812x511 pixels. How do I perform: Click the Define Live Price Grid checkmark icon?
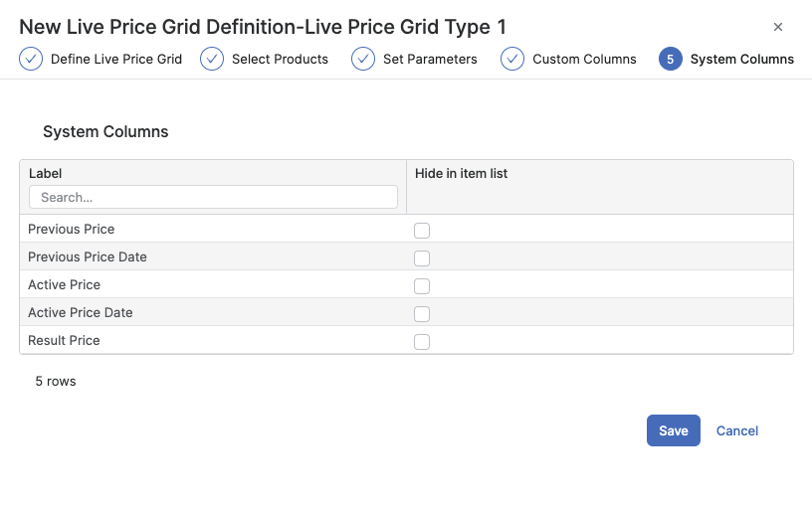pyautogui.click(x=31, y=59)
